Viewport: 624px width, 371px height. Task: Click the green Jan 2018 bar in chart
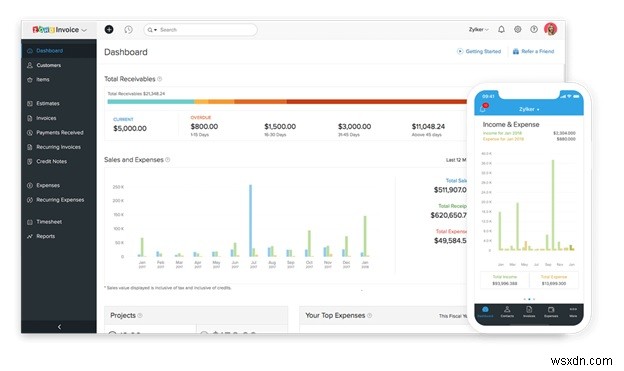365,236
